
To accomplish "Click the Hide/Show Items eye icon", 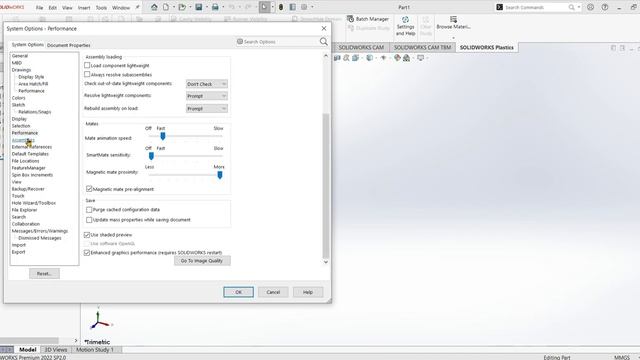I will (x=383, y=58).
